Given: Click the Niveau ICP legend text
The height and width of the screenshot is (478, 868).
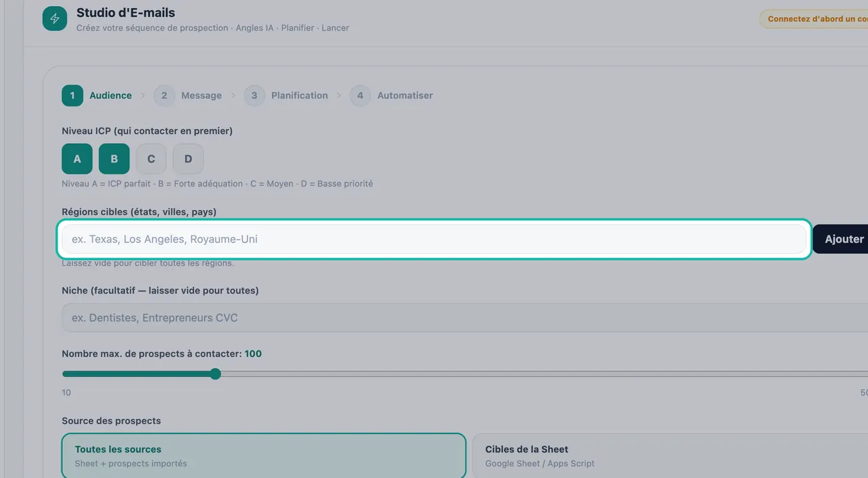Looking at the screenshot, I should (217, 184).
